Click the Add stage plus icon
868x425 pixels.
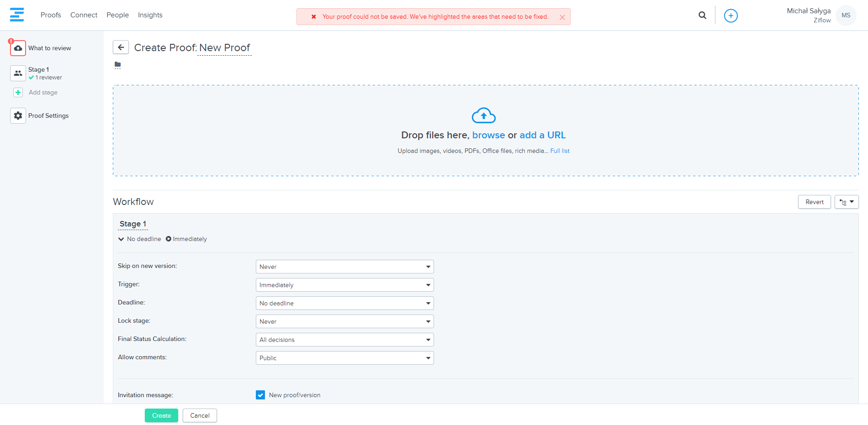point(18,92)
